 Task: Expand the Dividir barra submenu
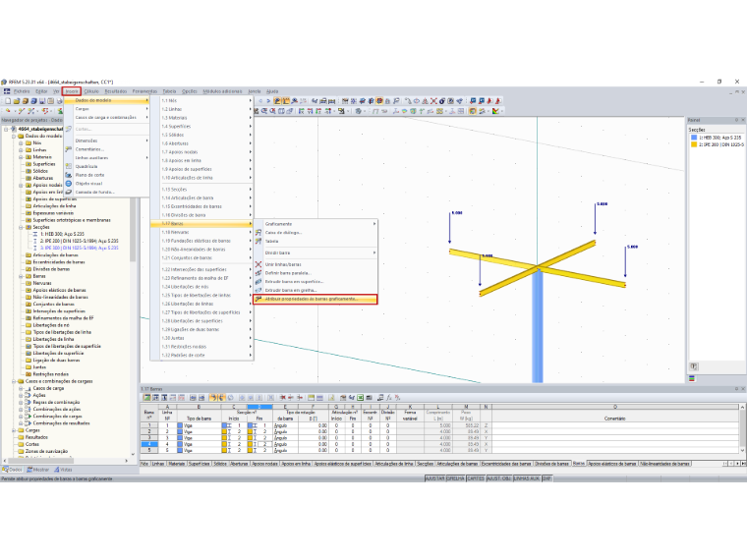point(316,253)
